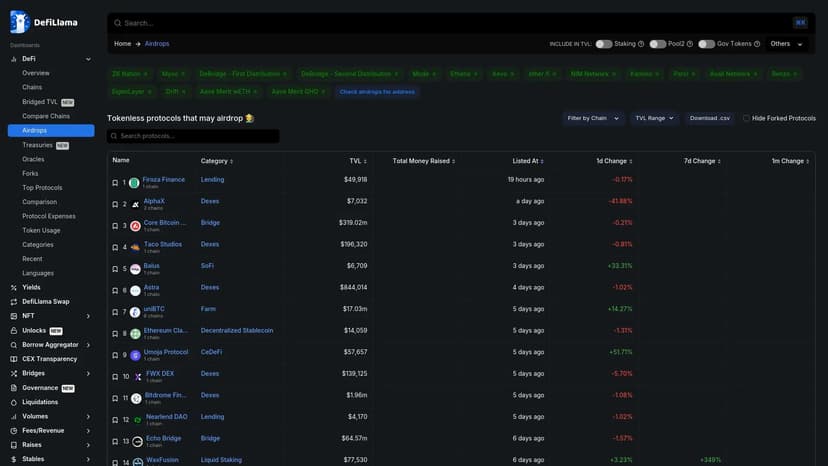The image size is (828, 466).
Task: Check the Hide Forked Protocols box
Action: coord(746,118)
